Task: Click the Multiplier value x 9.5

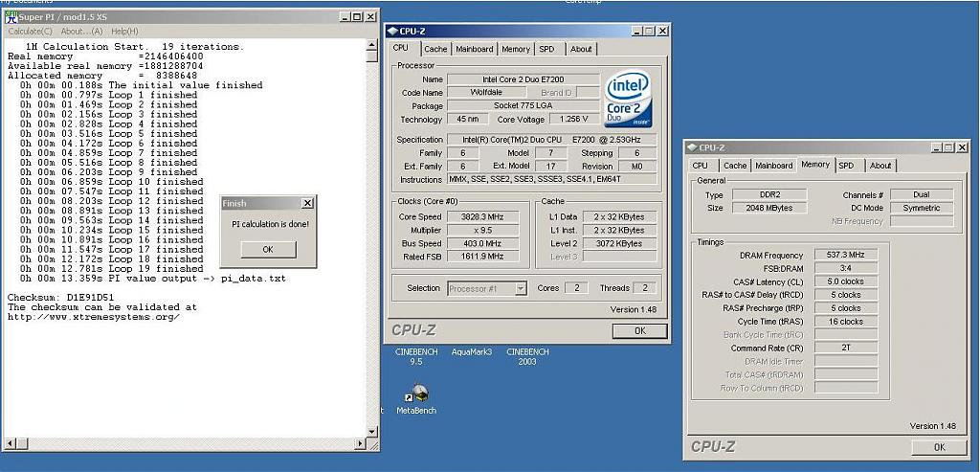Action: point(483,230)
